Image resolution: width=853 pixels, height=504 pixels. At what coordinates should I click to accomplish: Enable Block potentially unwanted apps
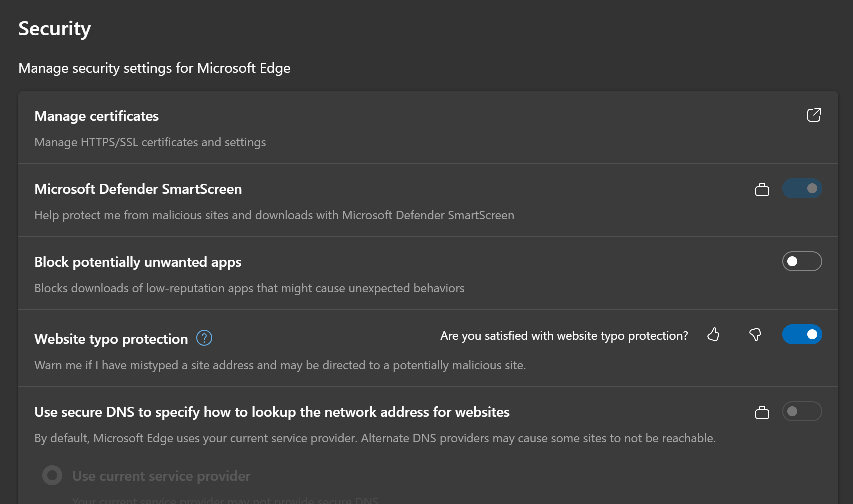(802, 261)
